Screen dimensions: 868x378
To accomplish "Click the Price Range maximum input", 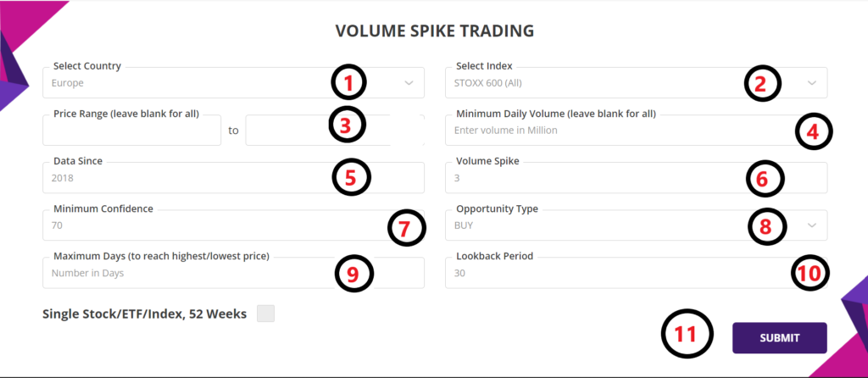I will [x=288, y=131].
